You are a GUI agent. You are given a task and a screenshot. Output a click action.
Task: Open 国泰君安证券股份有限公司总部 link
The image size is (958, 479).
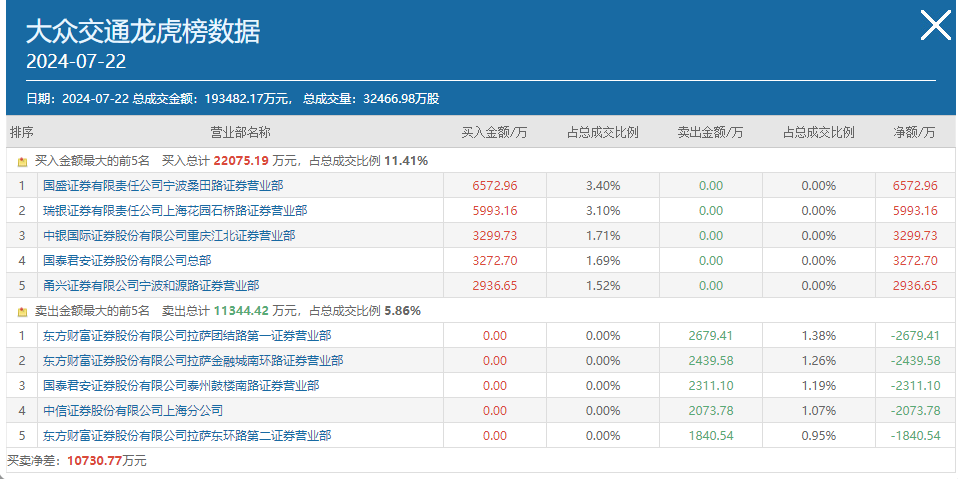click(x=127, y=261)
